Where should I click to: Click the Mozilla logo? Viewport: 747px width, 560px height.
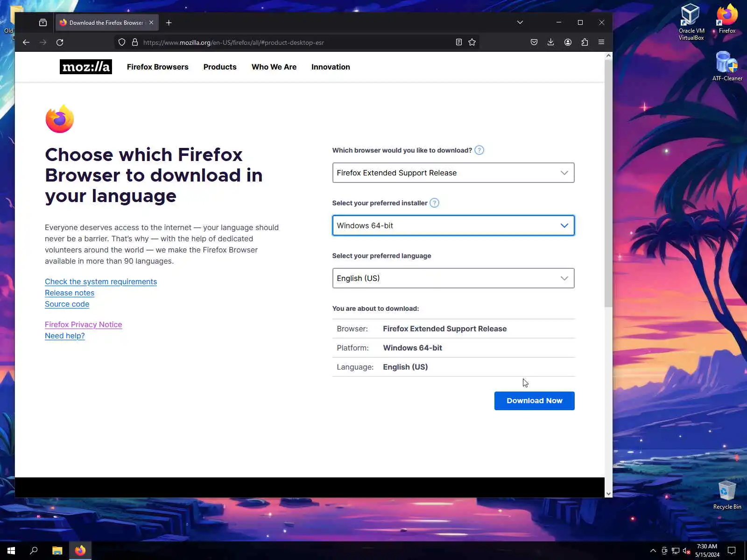(86, 67)
